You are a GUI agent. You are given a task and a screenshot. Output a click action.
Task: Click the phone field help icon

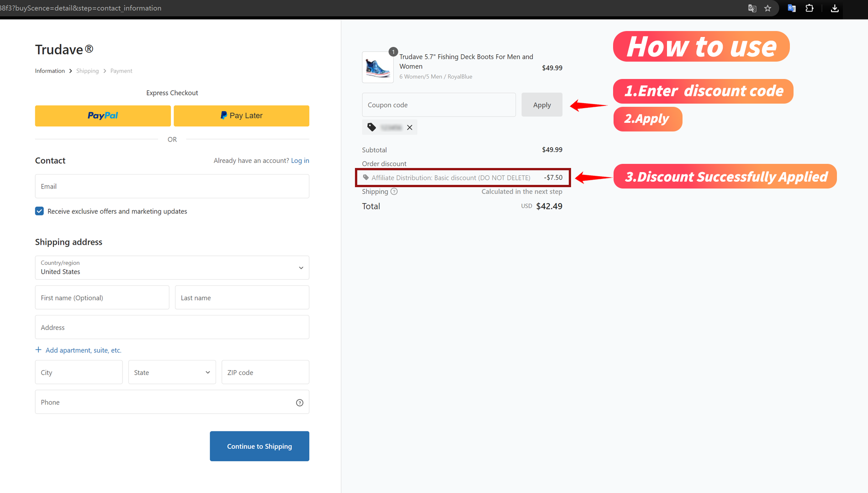pos(300,403)
